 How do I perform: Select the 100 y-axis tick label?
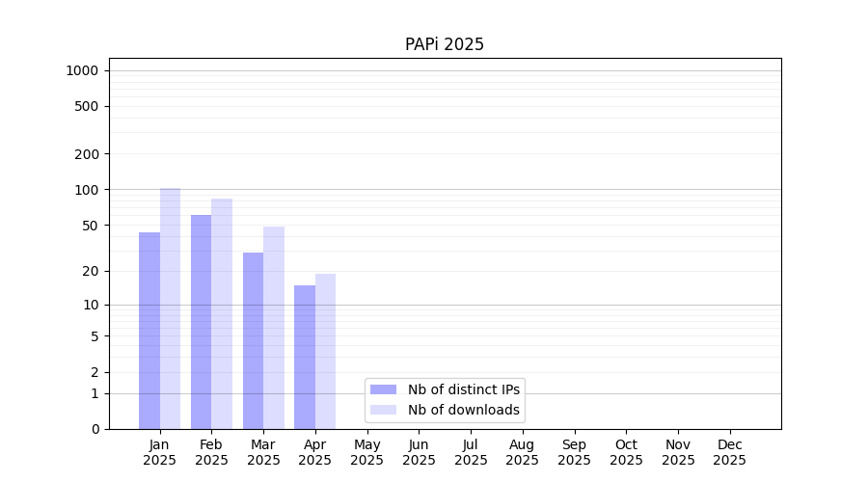(x=87, y=190)
